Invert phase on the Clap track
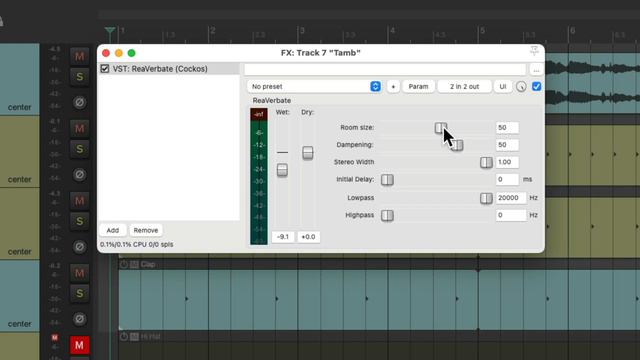640x360 pixels. [80, 319]
